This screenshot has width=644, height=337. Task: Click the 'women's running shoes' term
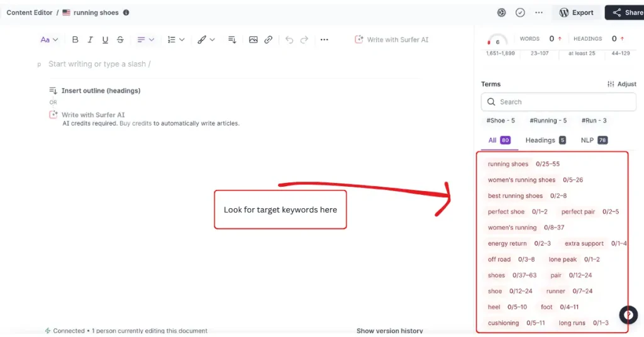(x=521, y=180)
